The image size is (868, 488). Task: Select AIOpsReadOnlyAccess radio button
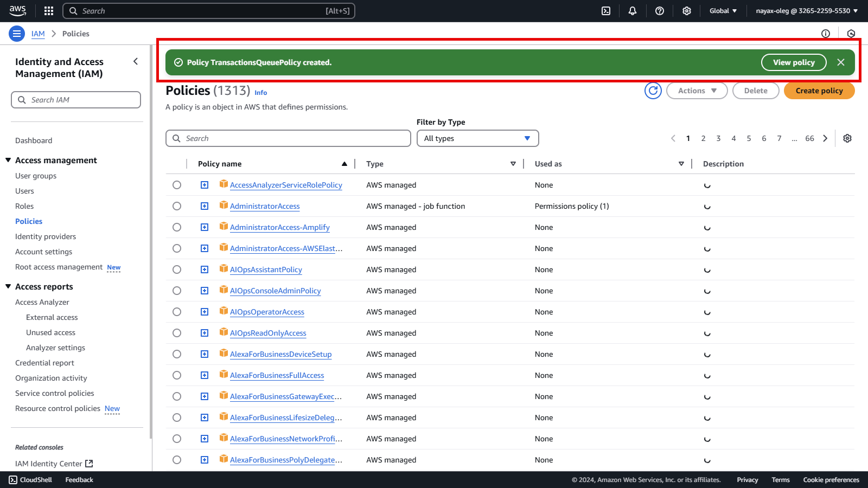pos(177,333)
